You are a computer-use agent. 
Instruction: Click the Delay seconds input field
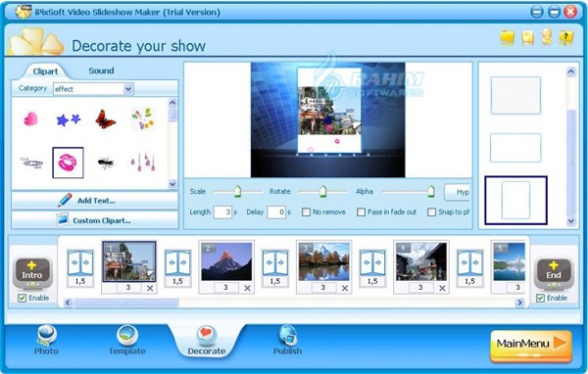(276, 212)
